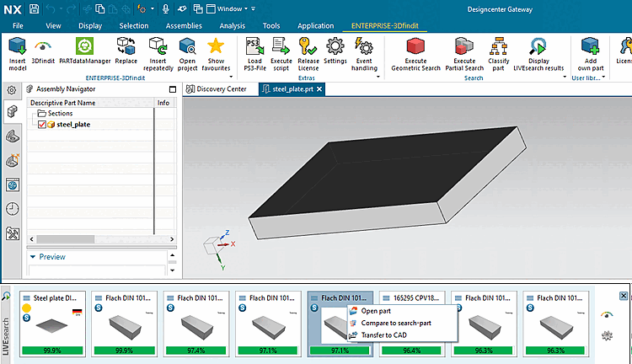Switch to Assemblies ribbon tab
Screen dimensions: 632x364
coord(184,26)
